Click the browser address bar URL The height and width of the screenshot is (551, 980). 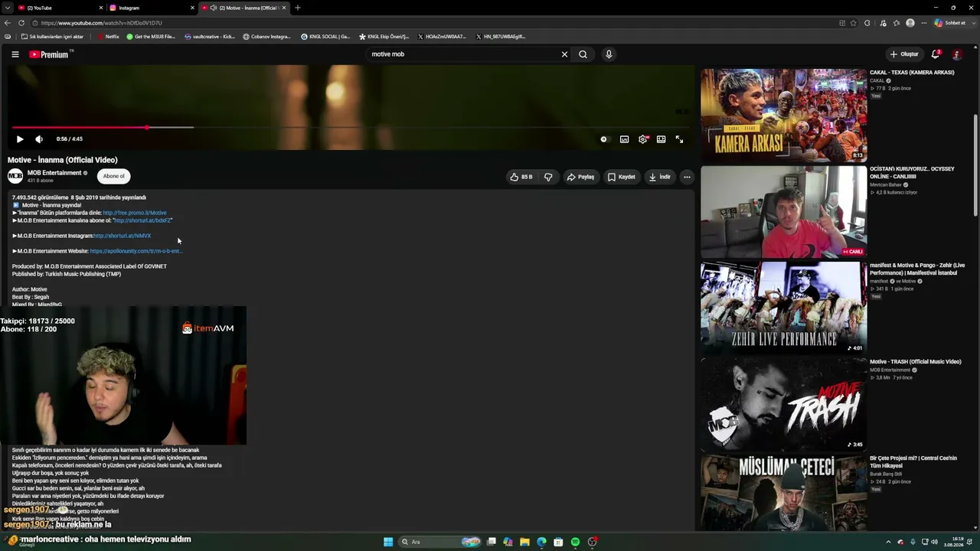click(102, 23)
